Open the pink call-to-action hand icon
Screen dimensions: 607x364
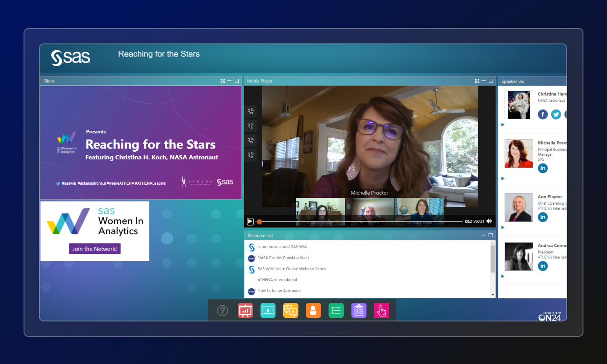click(381, 311)
